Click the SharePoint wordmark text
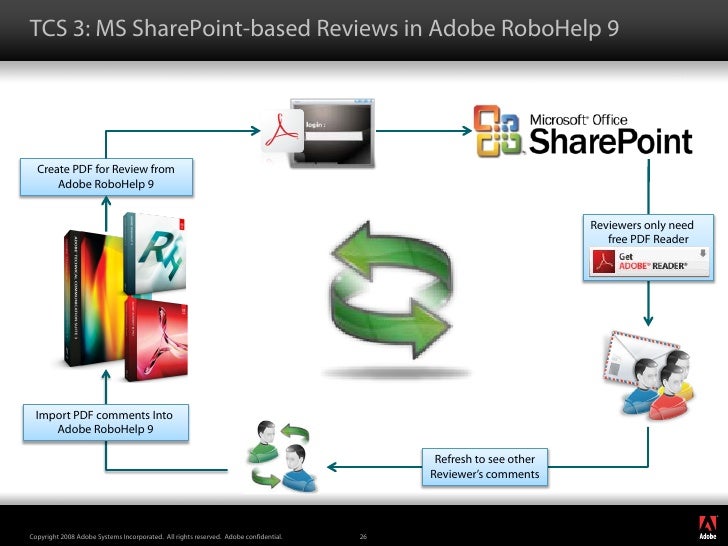Image resolution: width=728 pixels, height=546 pixels. pyautogui.click(x=610, y=141)
